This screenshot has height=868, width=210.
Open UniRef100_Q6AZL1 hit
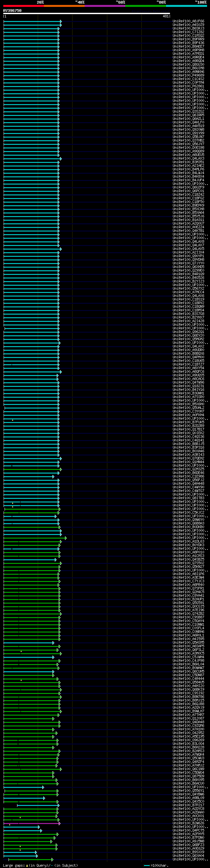point(188,119)
